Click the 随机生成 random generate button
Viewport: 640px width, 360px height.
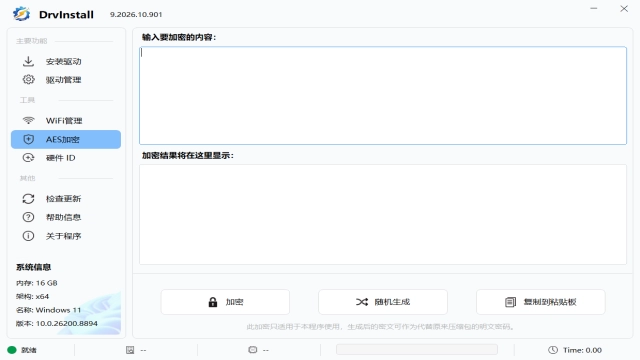[x=383, y=302]
